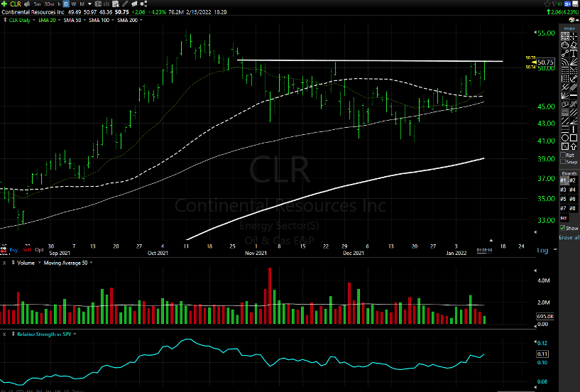
Task: Switch to drawing board #1
Action: (x=564, y=180)
